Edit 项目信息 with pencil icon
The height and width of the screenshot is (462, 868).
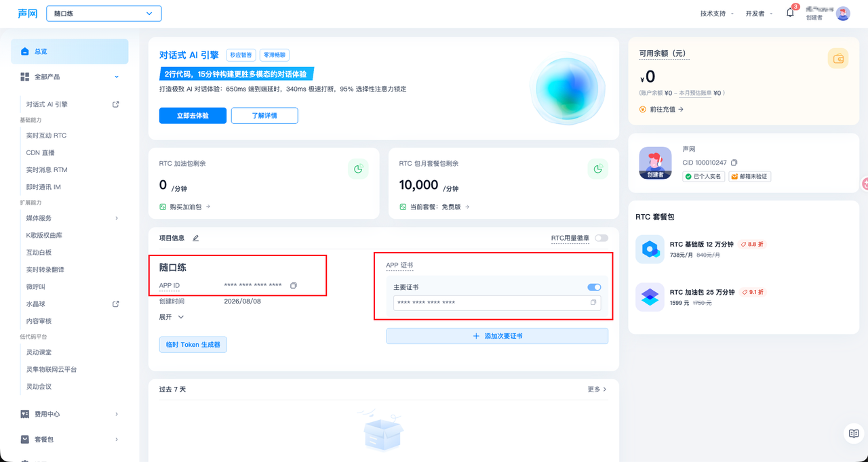click(x=196, y=238)
